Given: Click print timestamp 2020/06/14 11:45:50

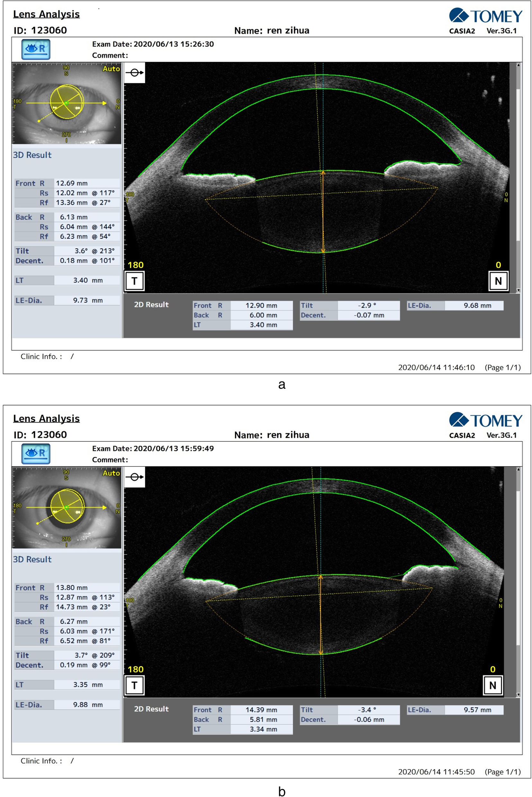Looking at the screenshot, I should [x=436, y=772].
